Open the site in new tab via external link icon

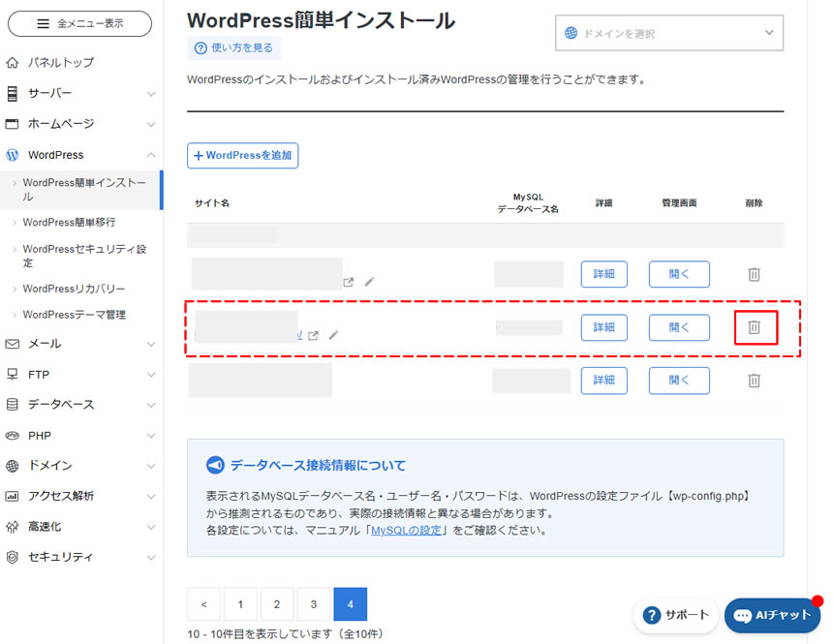(x=313, y=334)
